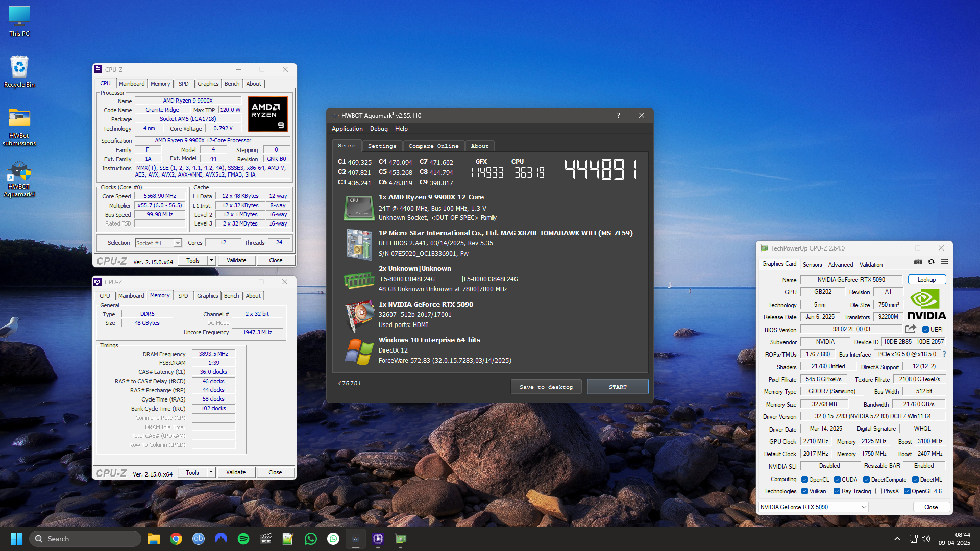The image size is (980, 551).
Task: Open Google Chrome from the taskbar
Action: click(x=176, y=539)
